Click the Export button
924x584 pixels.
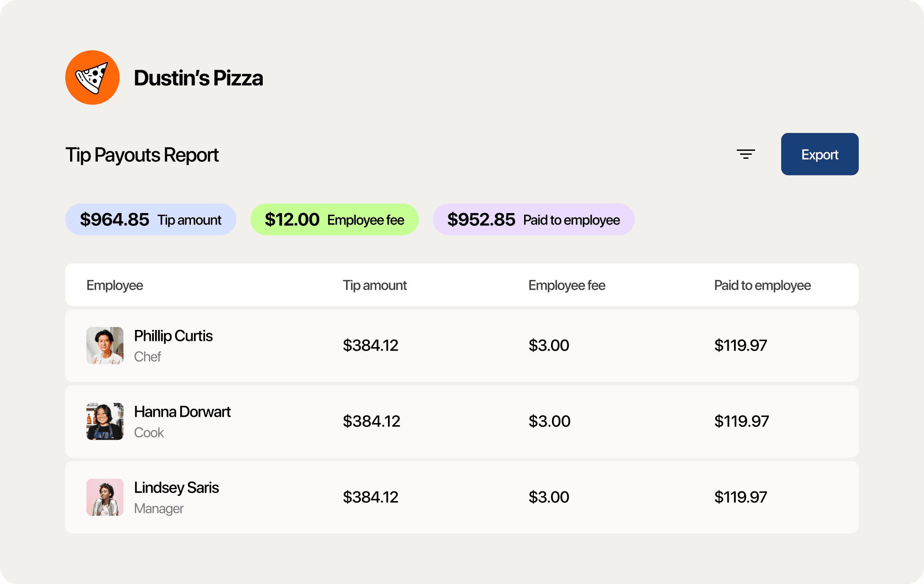click(819, 154)
